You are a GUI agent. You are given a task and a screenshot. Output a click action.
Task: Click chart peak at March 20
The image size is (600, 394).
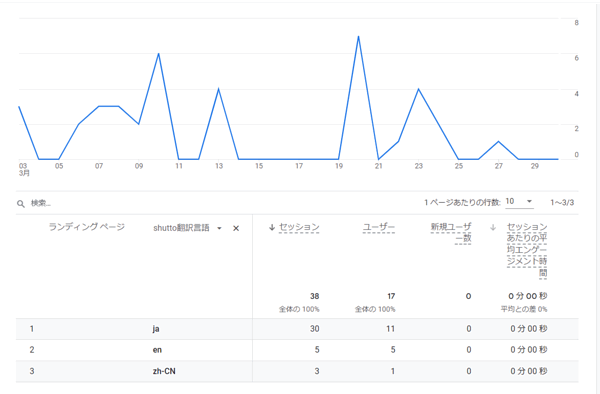pyautogui.click(x=358, y=36)
